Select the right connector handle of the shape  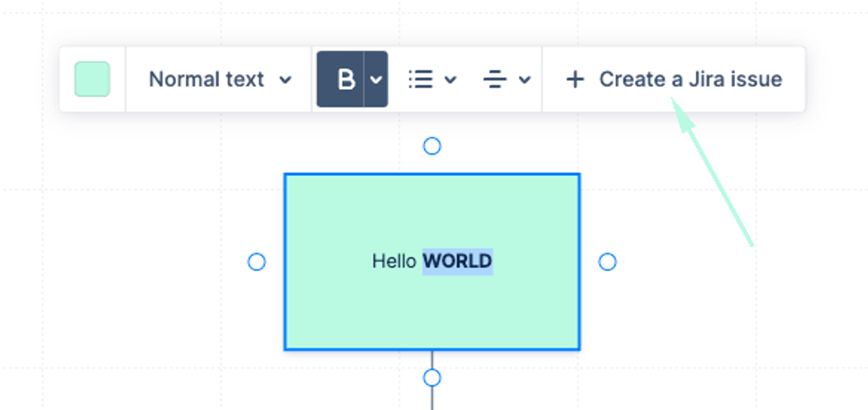click(607, 262)
